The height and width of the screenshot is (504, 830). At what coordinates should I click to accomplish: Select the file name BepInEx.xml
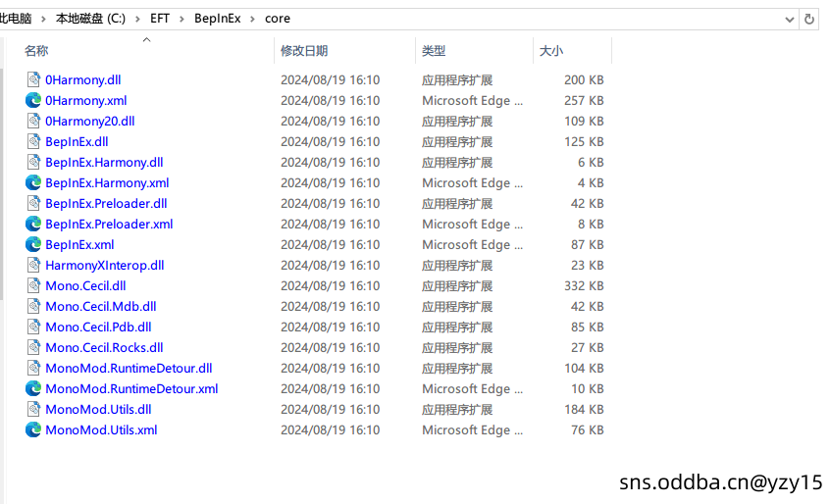[x=79, y=245]
